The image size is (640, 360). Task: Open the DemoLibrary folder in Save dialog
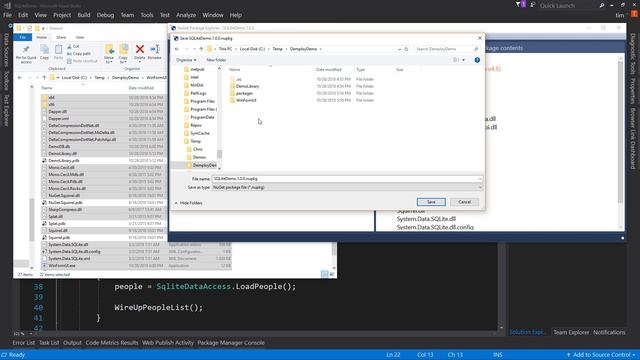(x=247, y=87)
